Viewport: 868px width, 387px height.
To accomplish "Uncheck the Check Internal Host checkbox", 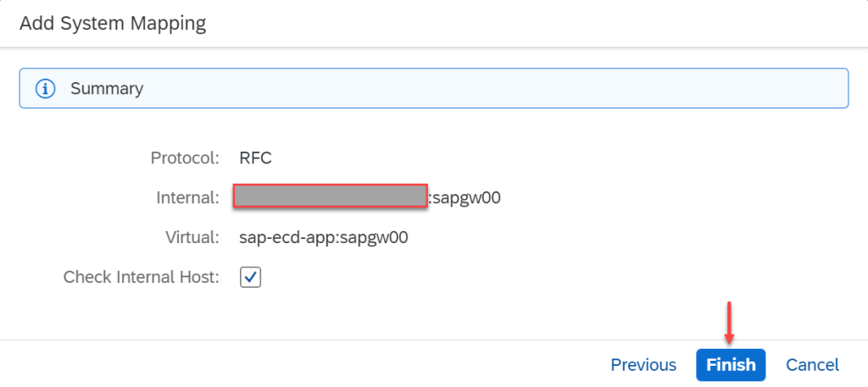I will pyautogui.click(x=250, y=277).
